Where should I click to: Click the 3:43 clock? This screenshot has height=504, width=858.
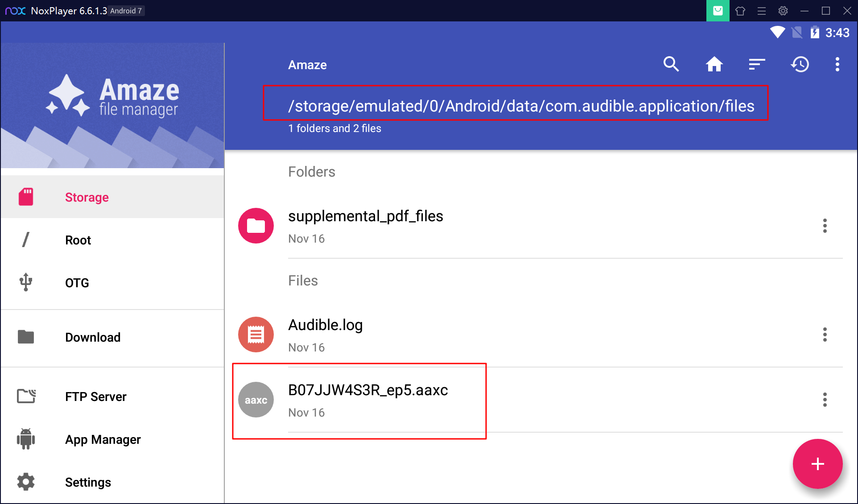[837, 33]
